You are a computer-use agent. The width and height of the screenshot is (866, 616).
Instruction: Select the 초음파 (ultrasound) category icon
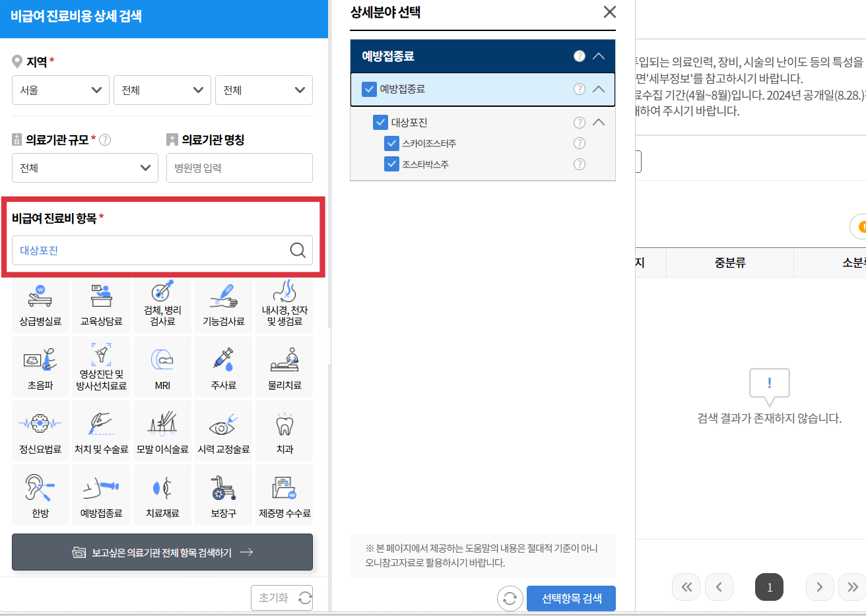point(40,366)
